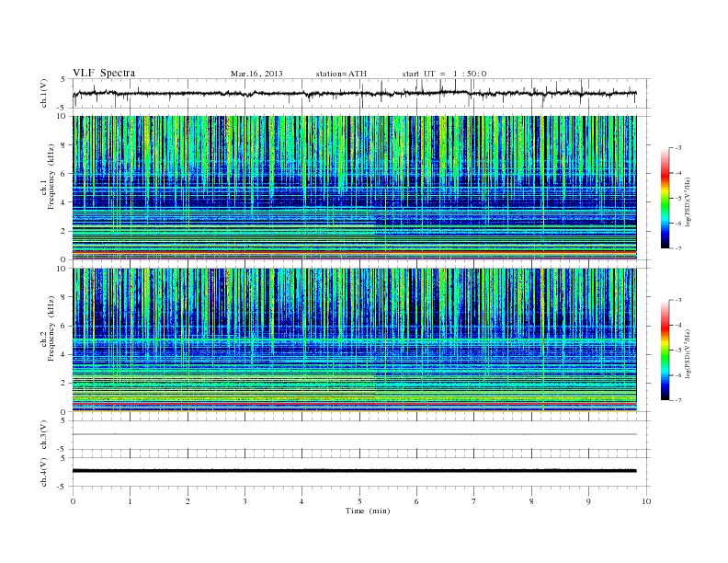Click the 'ch.3(V)' axis label
Image resolution: width=728 pixels, height=563 pixels.
44,435
